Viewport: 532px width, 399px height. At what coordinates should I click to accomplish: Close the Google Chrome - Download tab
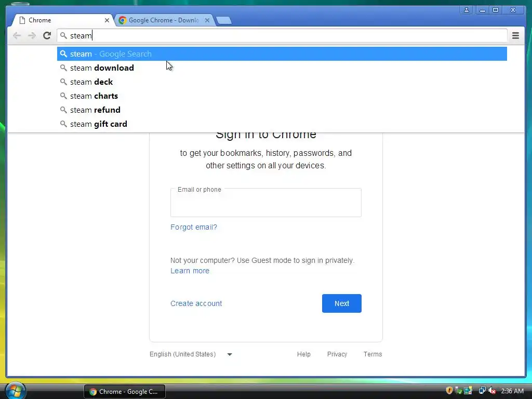tap(207, 20)
